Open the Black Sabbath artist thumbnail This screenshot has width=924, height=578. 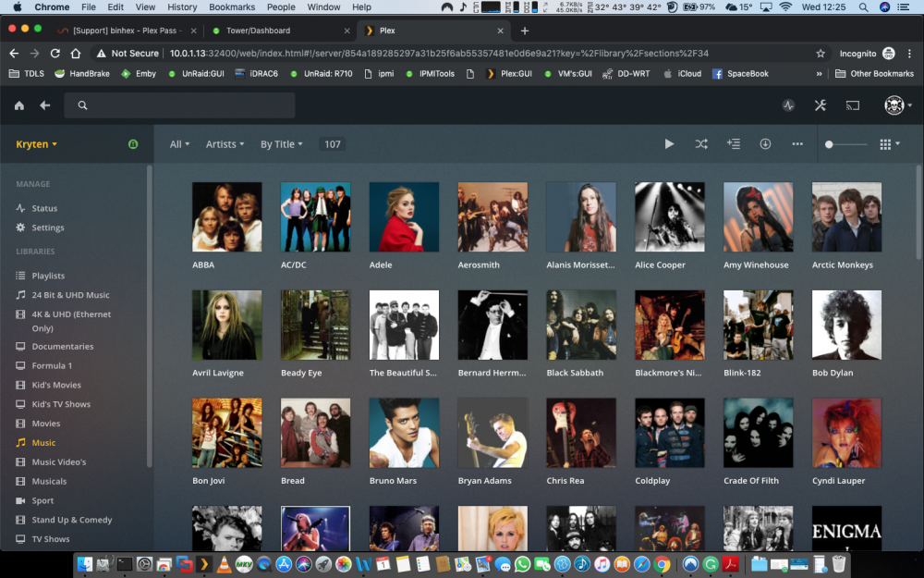click(581, 325)
